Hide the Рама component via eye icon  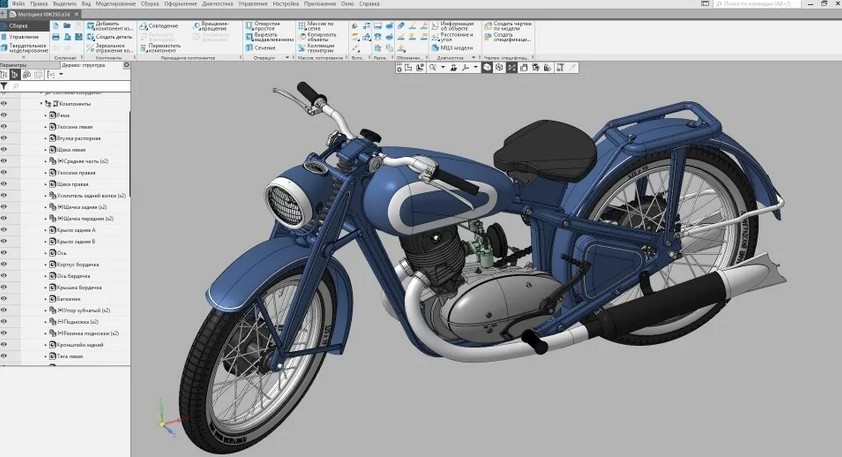tap(5, 115)
